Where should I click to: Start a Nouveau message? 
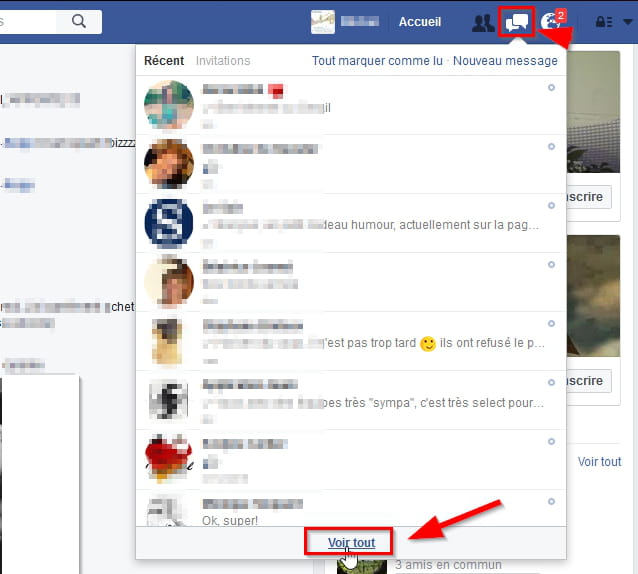tap(505, 61)
